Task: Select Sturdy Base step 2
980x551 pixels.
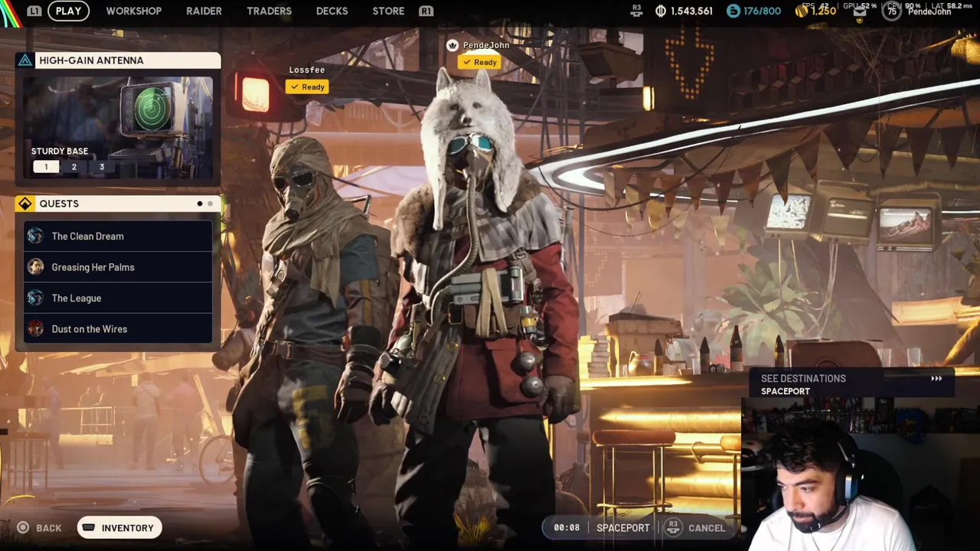Action: 73,167
